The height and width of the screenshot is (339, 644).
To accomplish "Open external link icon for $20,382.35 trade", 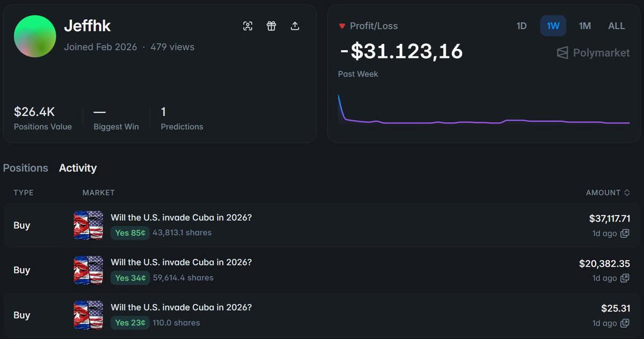I will [625, 278].
